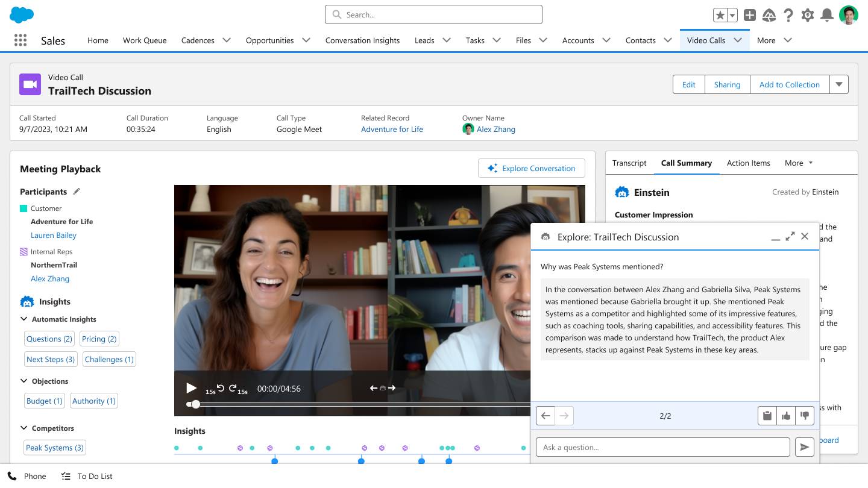Image resolution: width=868 pixels, height=488 pixels.
Task: Open the Opportunities tab dropdown chevron
Action: tap(306, 40)
